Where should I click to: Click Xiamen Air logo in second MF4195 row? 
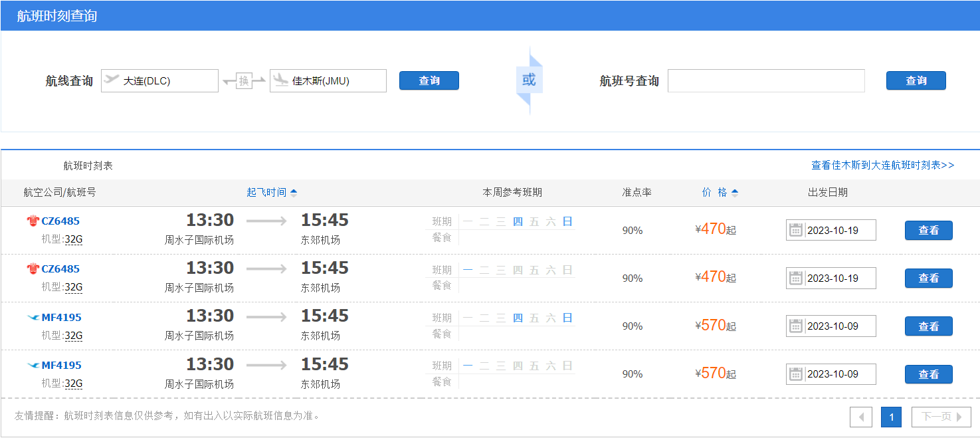[33, 365]
